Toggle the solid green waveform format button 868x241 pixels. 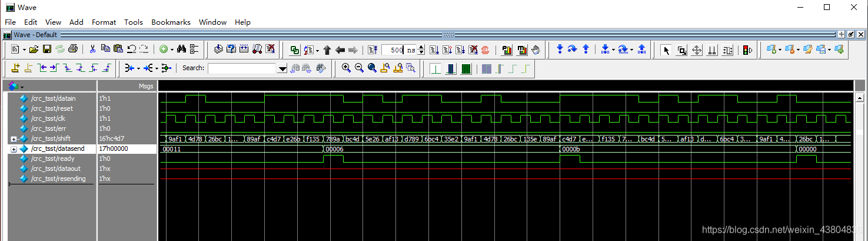pos(466,68)
